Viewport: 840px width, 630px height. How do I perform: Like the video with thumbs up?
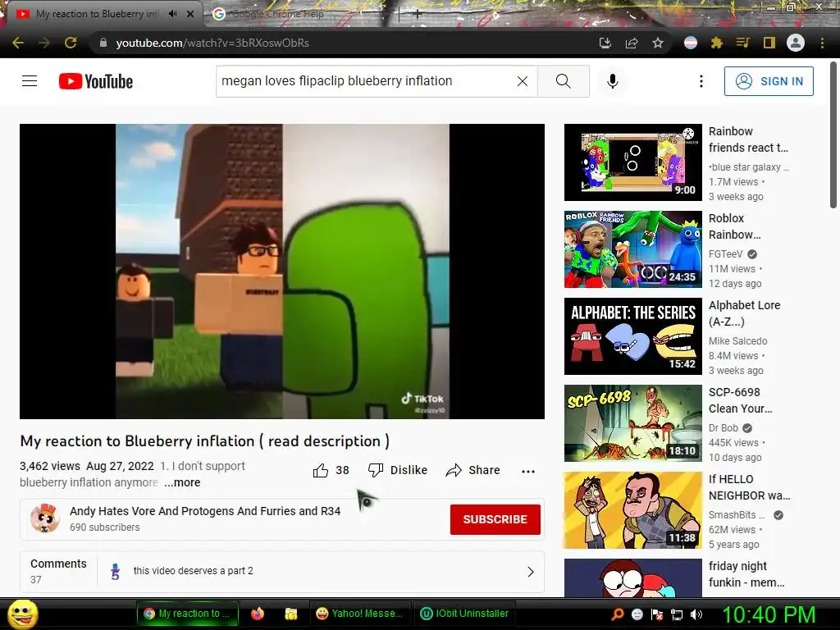point(331,470)
